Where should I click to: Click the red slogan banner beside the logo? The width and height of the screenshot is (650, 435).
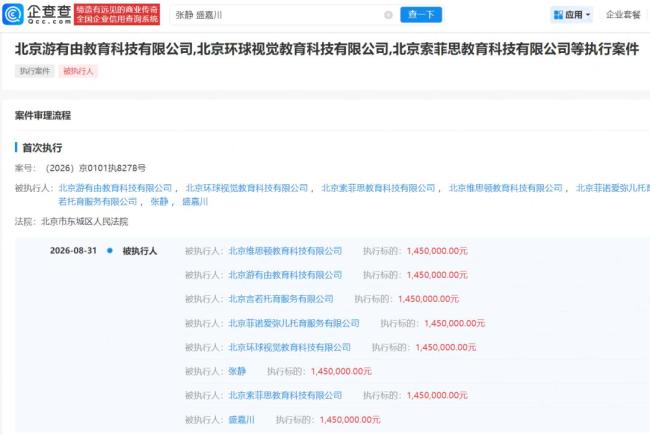coord(117,15)
